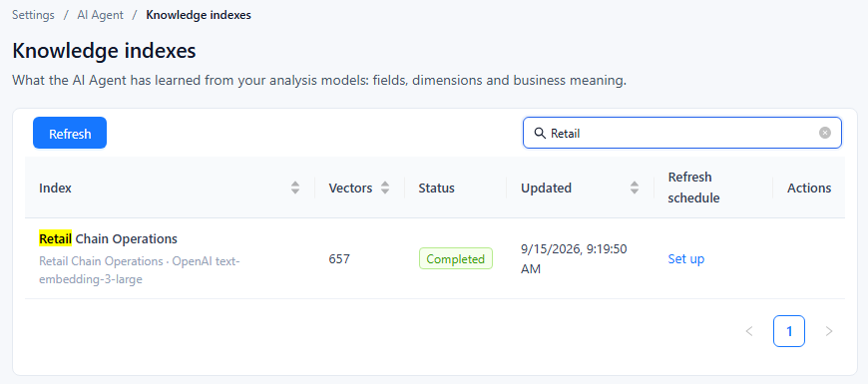Click the search magnifier icon
This screenshot has width=868, height=384.
pos(539,133)
